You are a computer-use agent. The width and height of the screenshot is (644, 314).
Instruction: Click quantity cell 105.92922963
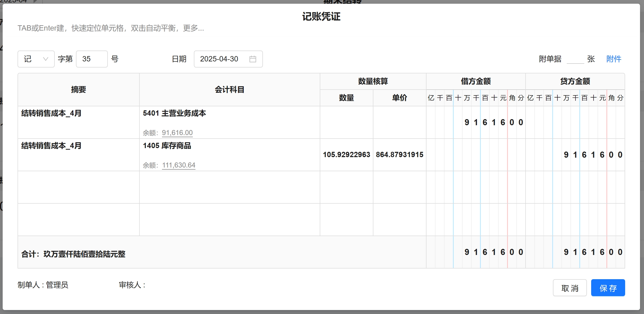[346, 155]
